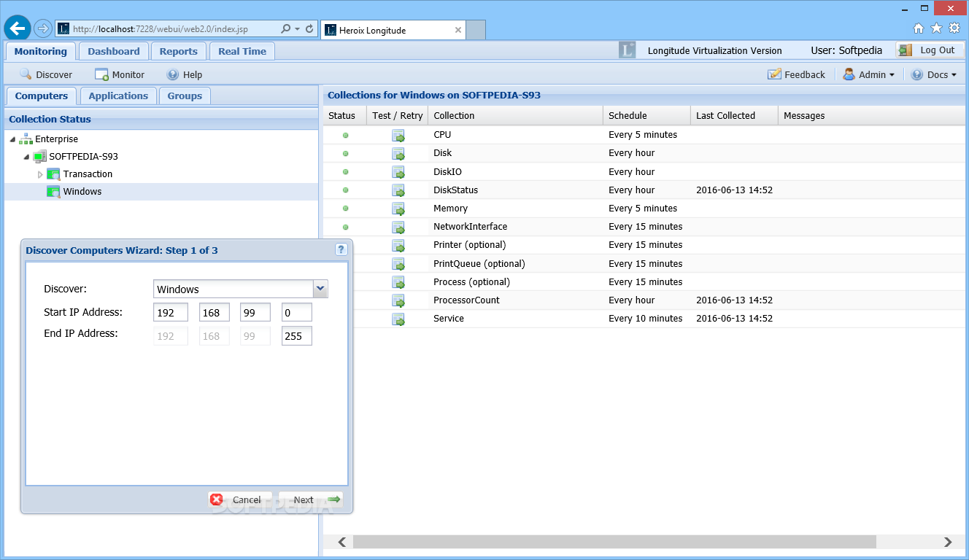Viewport: 969px width, 560px height.
Task: Click the Transaction node icon
Action: click(53, 174)
